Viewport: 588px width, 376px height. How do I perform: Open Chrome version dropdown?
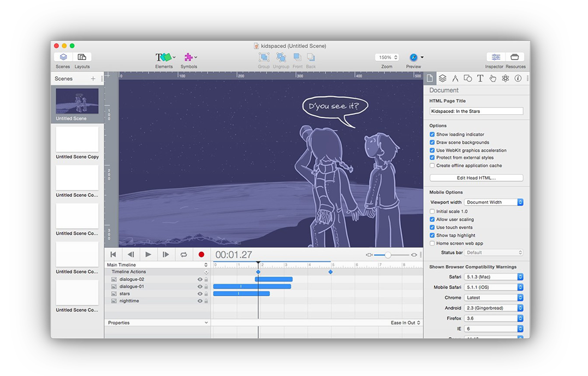pos(494,297)
